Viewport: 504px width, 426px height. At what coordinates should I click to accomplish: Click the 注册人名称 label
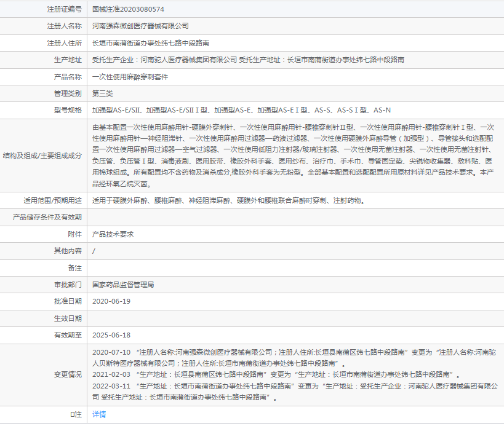[x=65, y=26]
